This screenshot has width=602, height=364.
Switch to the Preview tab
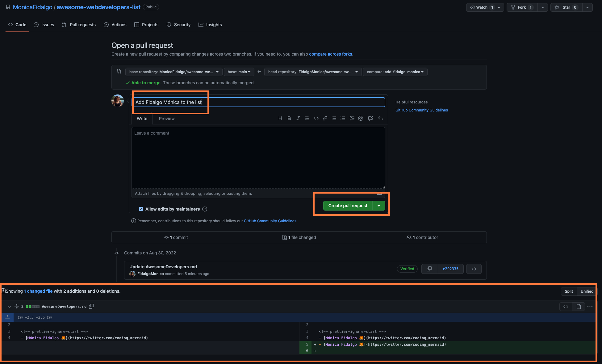coord(167,119)
